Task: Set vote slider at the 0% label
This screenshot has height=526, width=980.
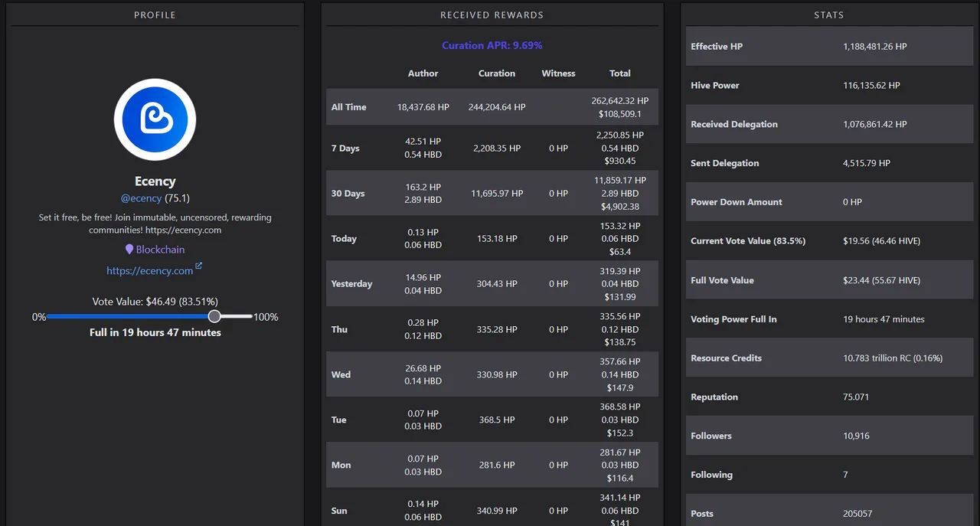Action: (39, 317)
